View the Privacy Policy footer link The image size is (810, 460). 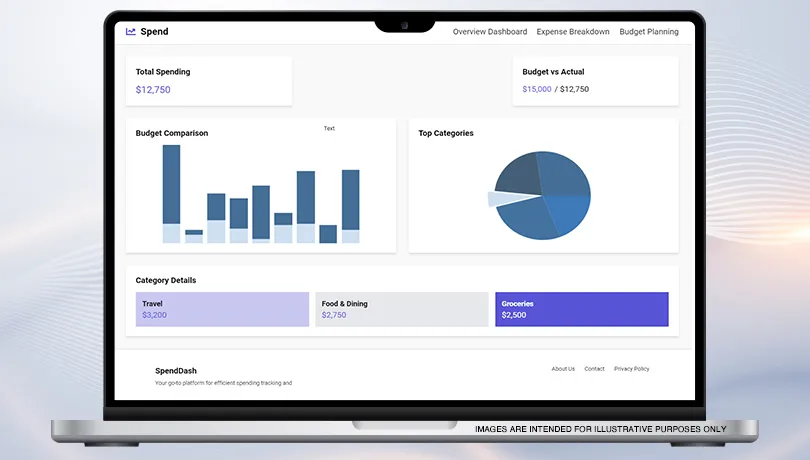click(631, 369)
